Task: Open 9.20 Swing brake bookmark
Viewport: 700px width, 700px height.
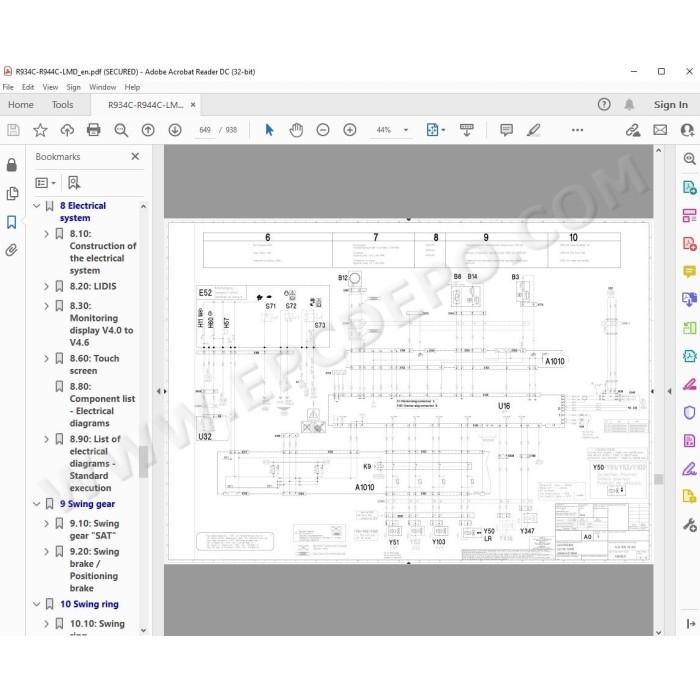Action: pyautogui.click(x=94, y=570)
